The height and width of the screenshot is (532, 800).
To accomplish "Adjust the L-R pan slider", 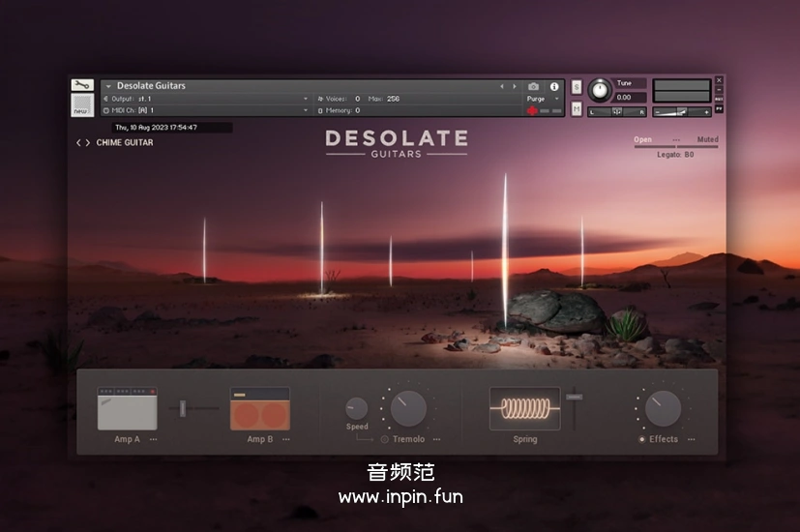I will point(617,111).
